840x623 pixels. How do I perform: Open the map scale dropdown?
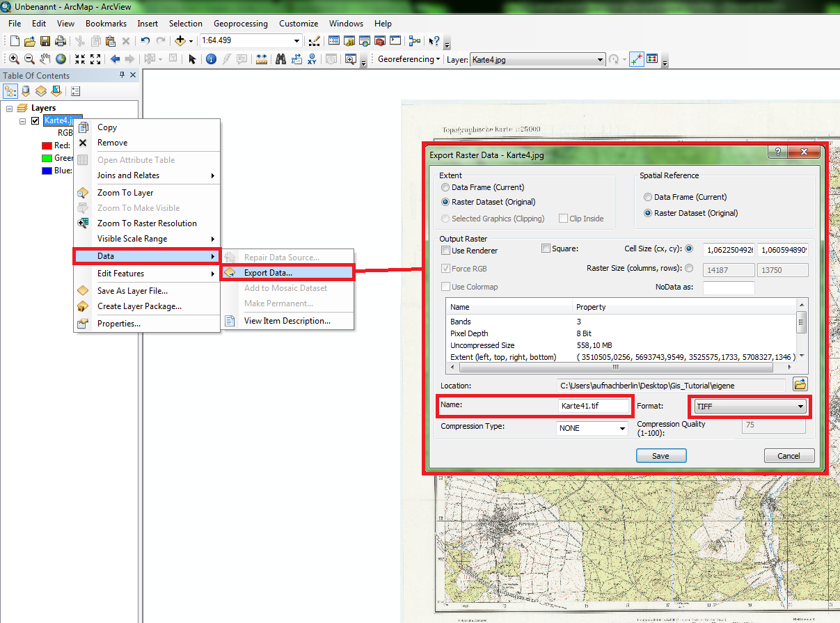tap(297, 41)
